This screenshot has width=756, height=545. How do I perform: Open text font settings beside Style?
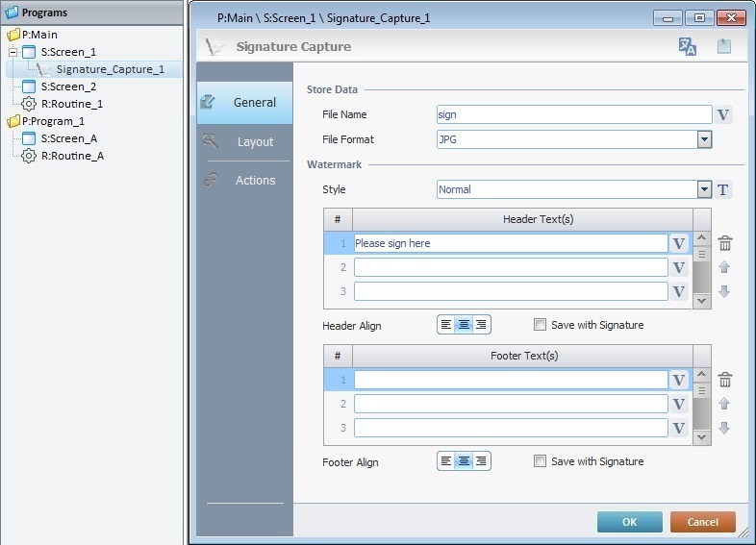[724, 189]
